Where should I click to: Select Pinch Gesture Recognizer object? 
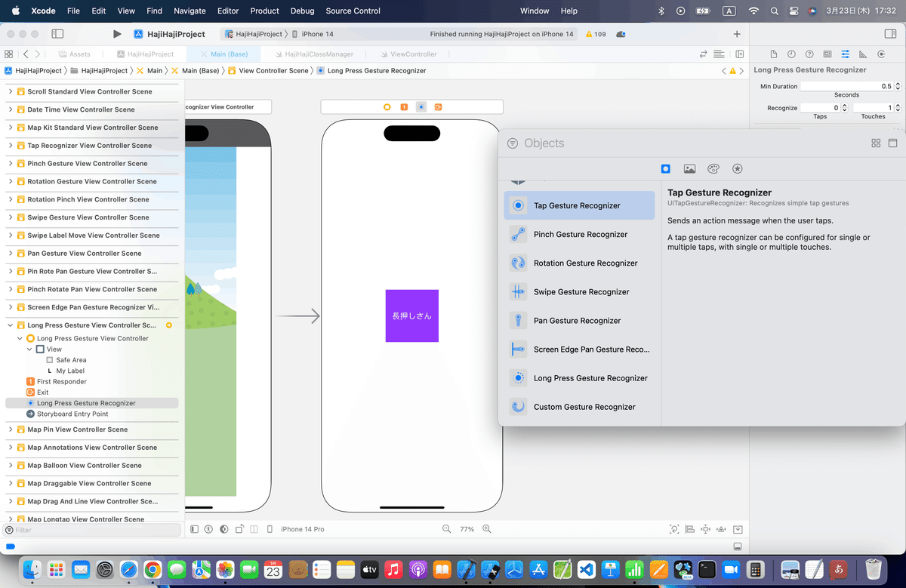(x=579, y=234)
